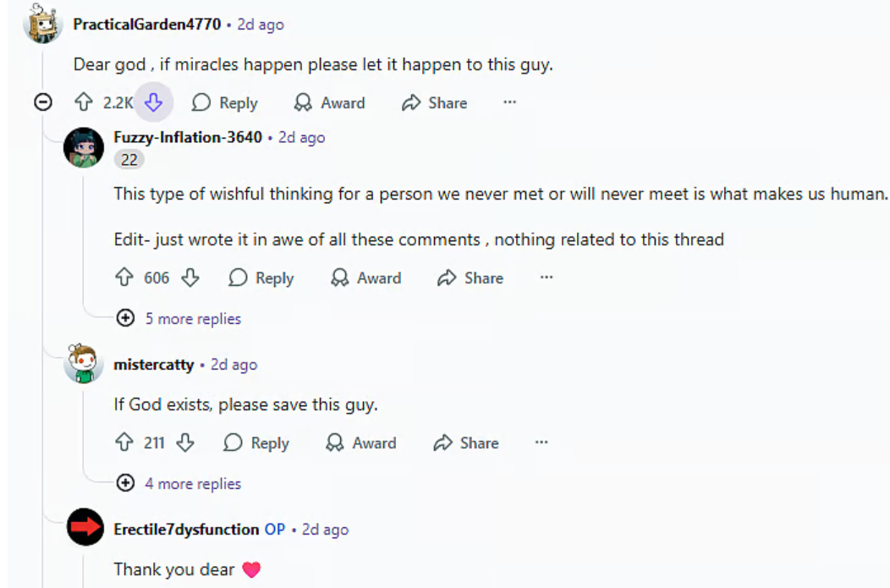Share Fuzzy-Inflation-3640's comment
This screenshot has height=588, width=890.
pyautogui.click(x=470, y=278)
